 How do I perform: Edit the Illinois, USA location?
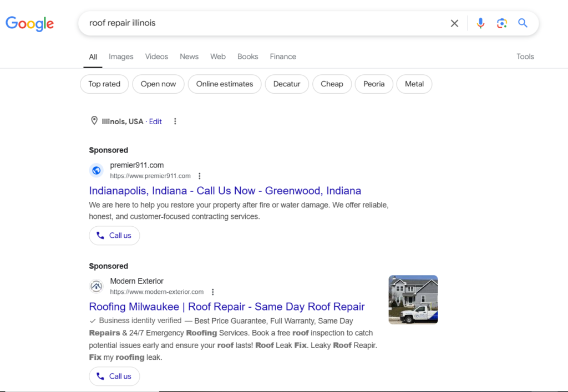pyautogui.click(x=155, y=121)
